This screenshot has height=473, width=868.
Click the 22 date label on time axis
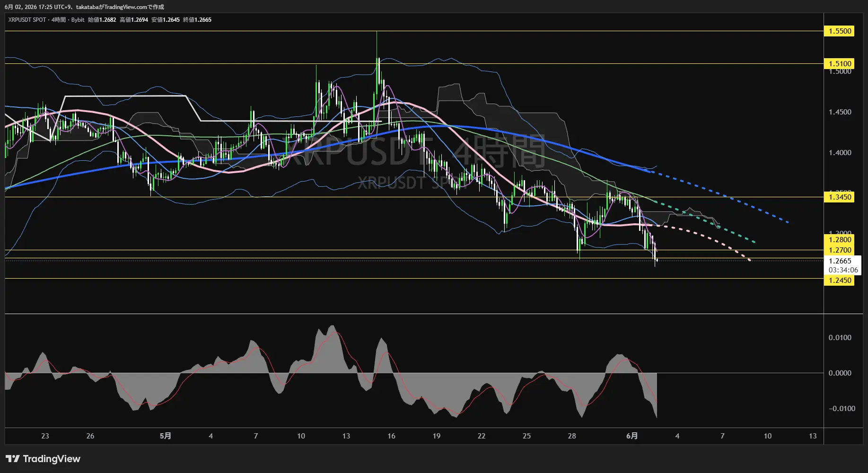pos(482,436)
